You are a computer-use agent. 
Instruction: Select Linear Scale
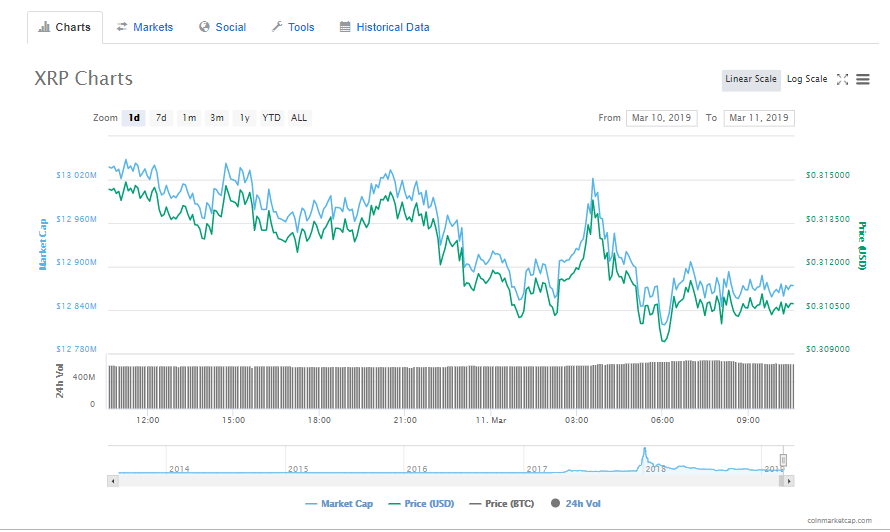coord(751,79)
